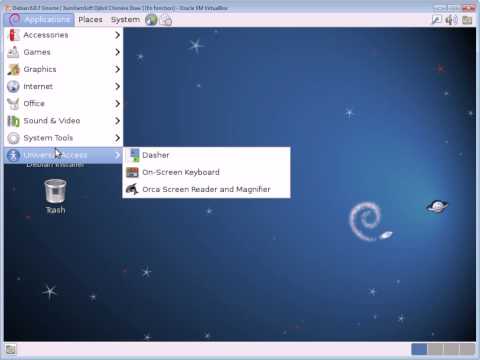Select the Trash desktop icon
480x360 pixels.
point(55,191)
